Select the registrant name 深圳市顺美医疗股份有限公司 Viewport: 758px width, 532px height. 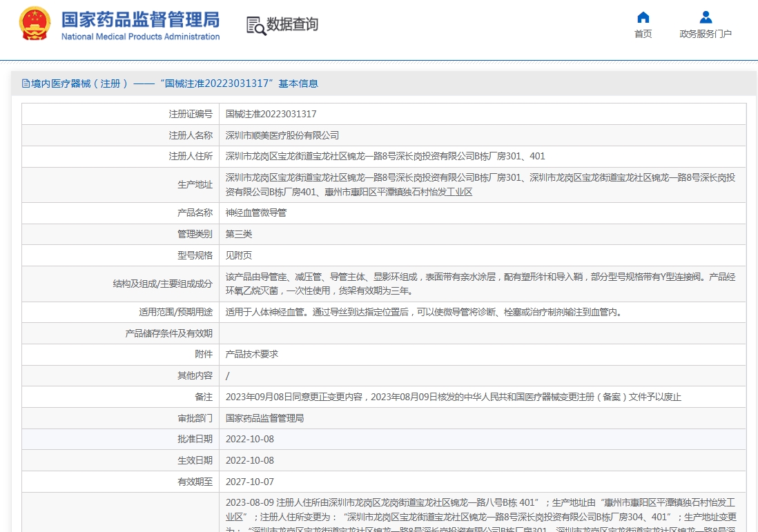(282, 135)
